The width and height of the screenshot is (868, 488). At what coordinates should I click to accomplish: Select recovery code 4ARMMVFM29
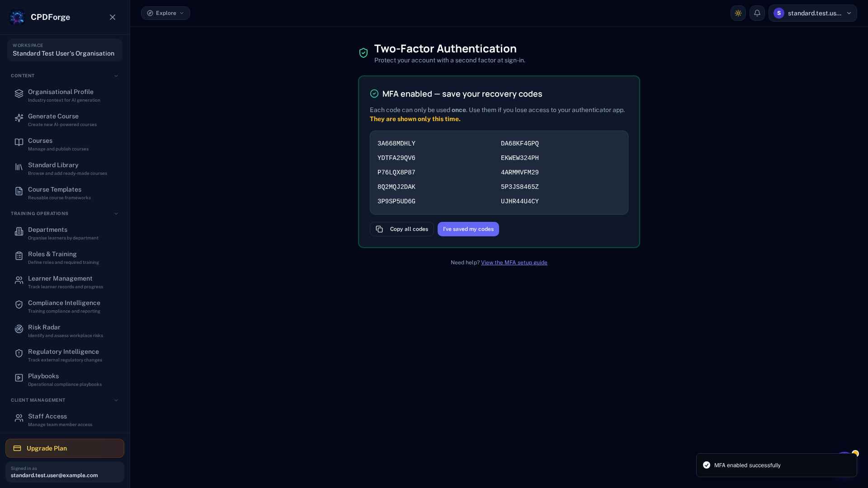pos(520,173)
